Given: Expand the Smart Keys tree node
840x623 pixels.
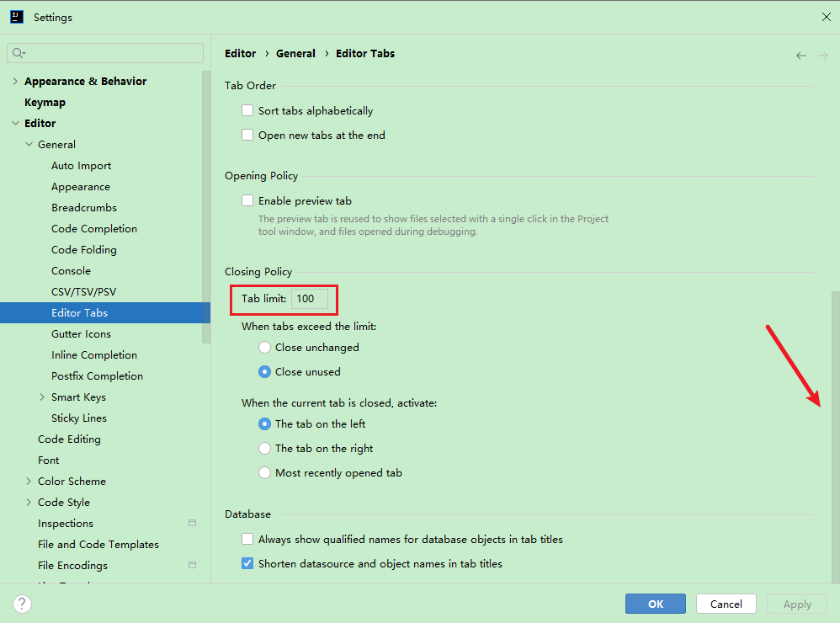Looking at the screenshot, I should click(42, 397).
